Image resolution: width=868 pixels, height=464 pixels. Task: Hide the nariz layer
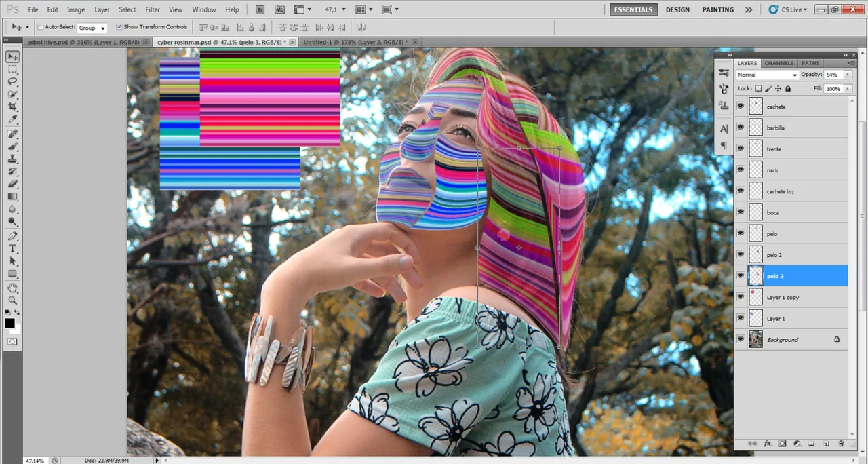coord(741,170)
